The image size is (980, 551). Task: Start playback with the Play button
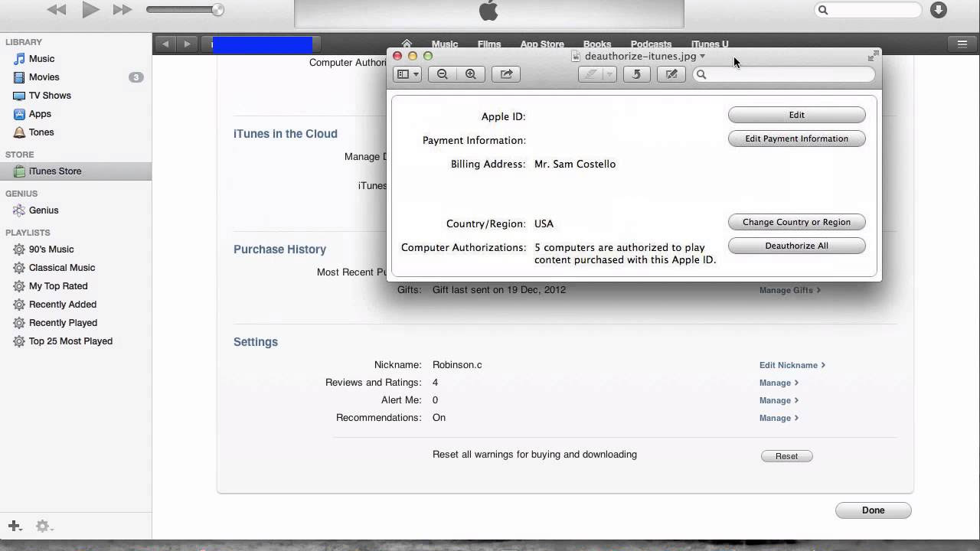[x=90, y=10]
